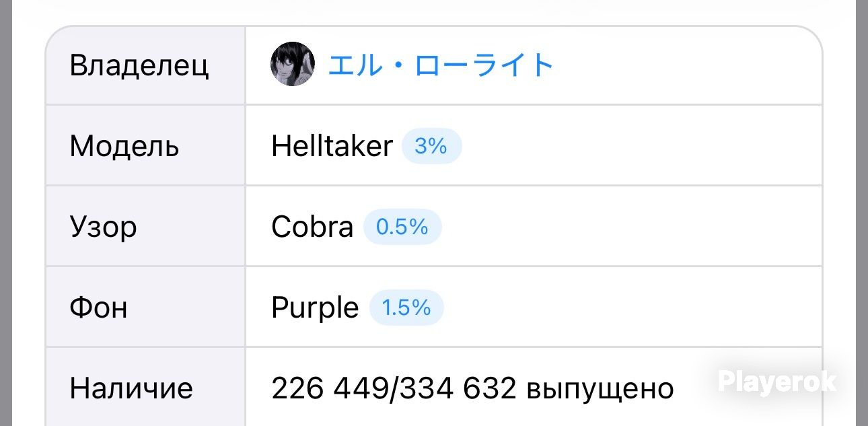The width and height of the screenshot is (868, 426).
Task: Click the word выпущено in availability row
Action: pos(600,390)
